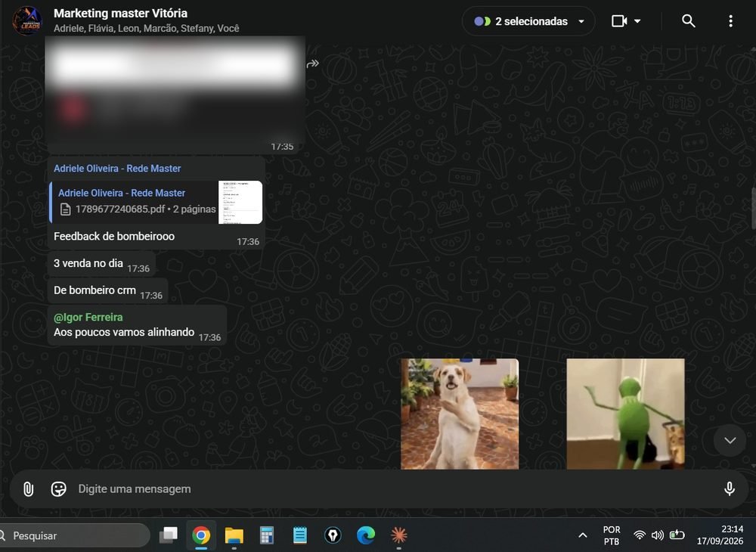The image size is (756, 552).
Task: Click the '@Igor Ferreira' mention
Action: coord(88,318)
